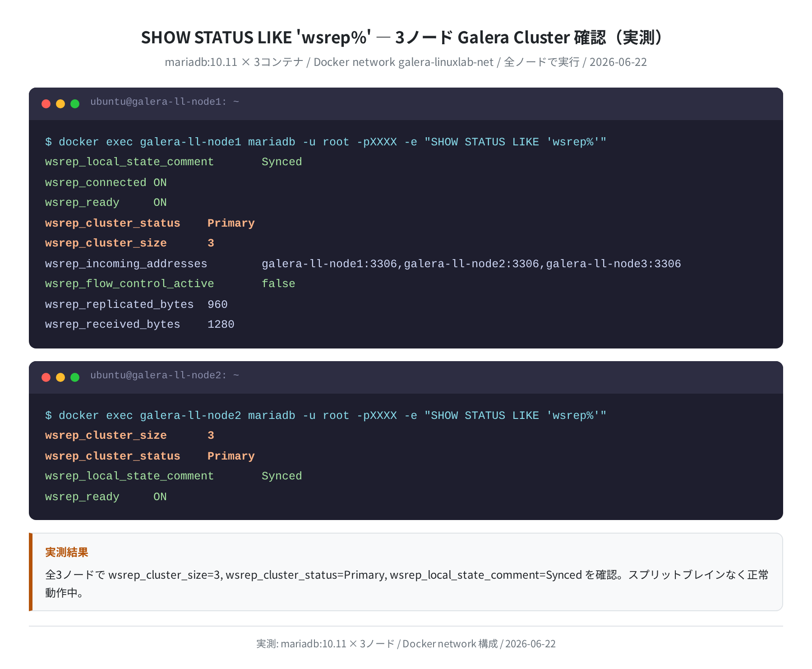The image size is (812, 669).
Task: Click the wsrep_received_bytes label
Action: click(113, 325)
